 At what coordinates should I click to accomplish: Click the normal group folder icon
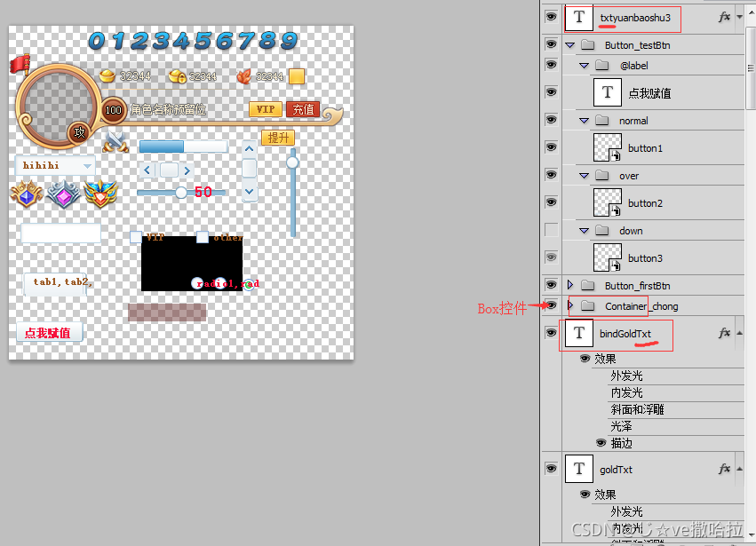[601, 121]
